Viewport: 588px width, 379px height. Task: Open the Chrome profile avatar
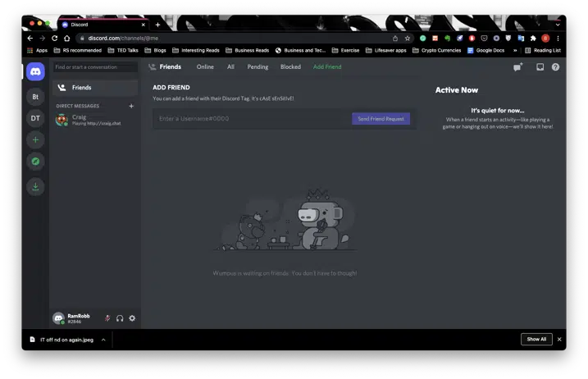545,39
